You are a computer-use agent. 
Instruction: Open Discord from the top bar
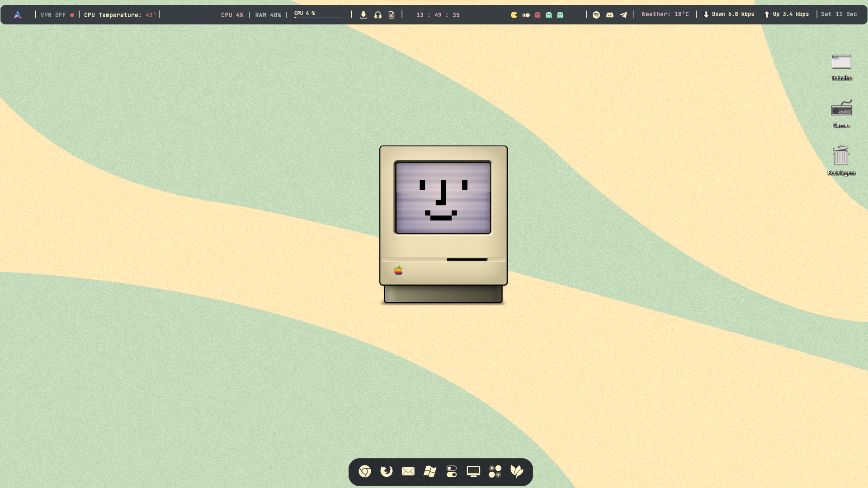[610, 15]
